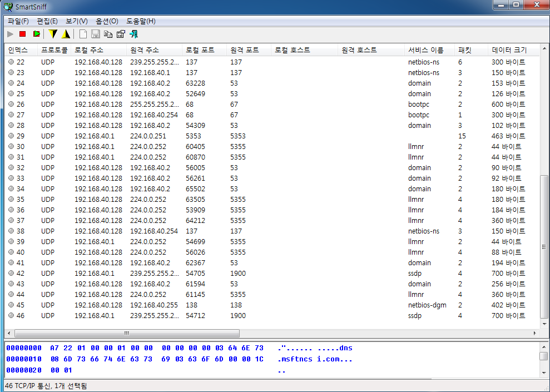Open the 보기(V) menu
The image size is (550, 392).
tap(77, 21)
